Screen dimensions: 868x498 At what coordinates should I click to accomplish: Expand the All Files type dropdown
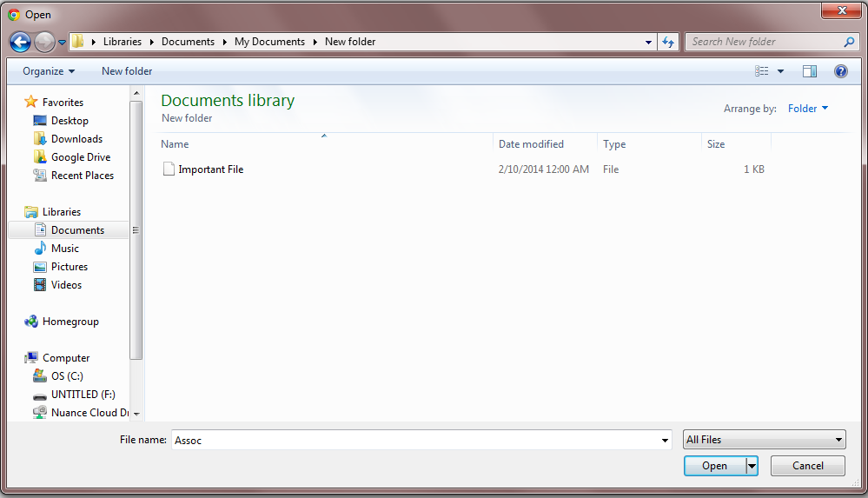[764, 440]
